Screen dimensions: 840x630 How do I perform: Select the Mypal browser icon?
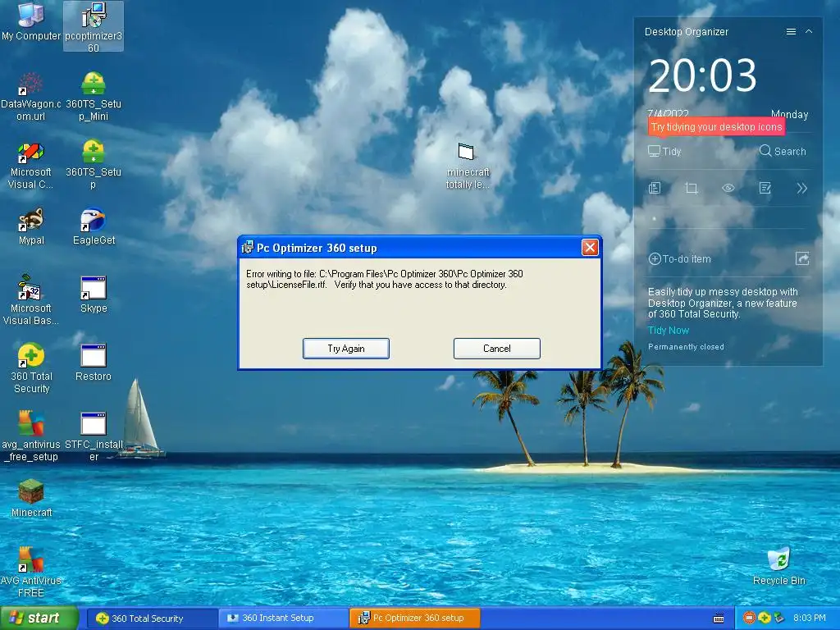click(31, 226)
